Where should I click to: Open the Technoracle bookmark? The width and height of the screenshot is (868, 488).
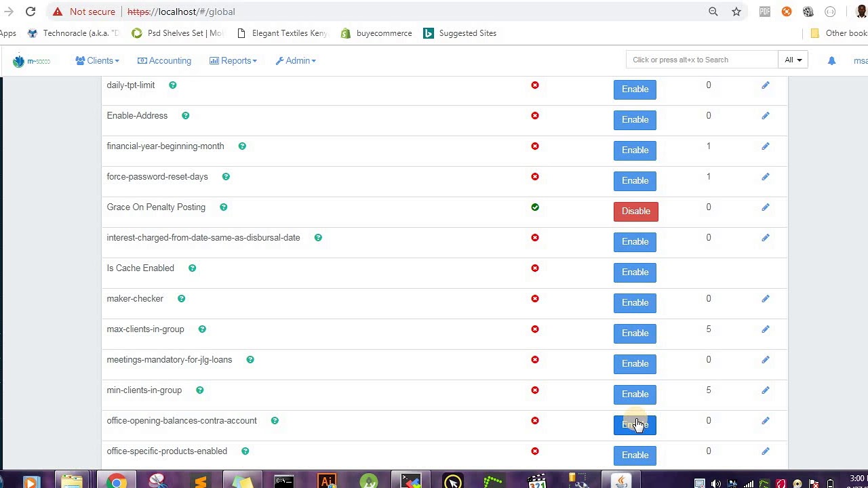pyautogui.click(x=73, y=33)
